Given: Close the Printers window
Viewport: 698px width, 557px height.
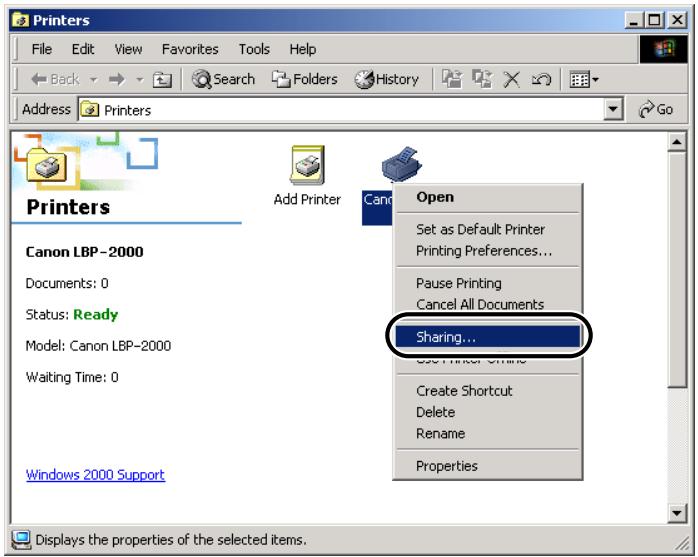Looking at the screenshot, I should point(677,20).
